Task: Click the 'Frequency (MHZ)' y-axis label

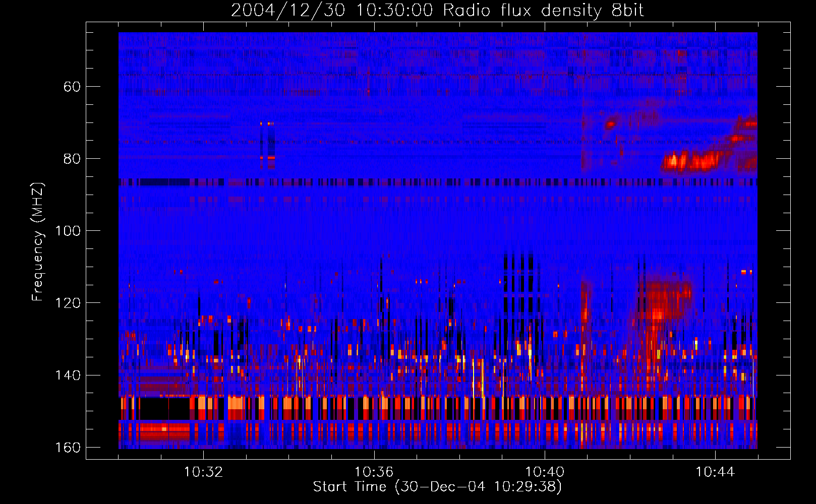Action: [38, 242]
